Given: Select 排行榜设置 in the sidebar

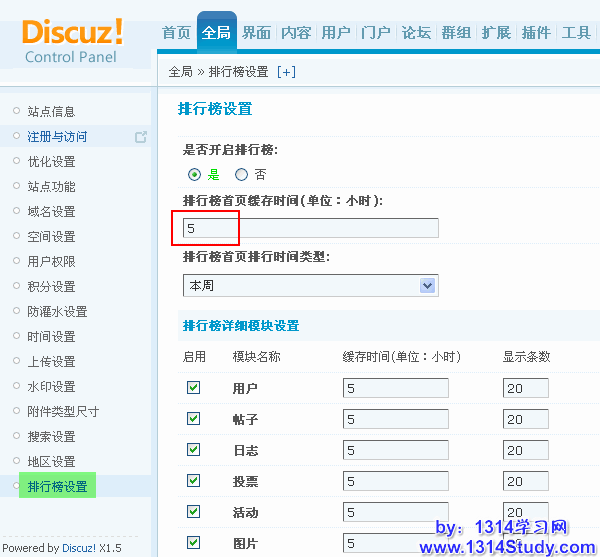Looking at the screenshot, I should (x=57, y=487).
